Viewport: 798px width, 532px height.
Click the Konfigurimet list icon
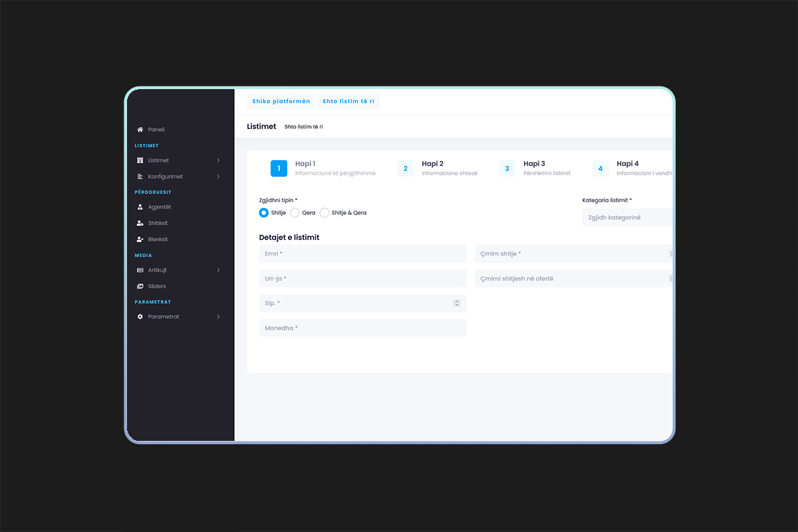pyautogui.click(x=140, y=177)
